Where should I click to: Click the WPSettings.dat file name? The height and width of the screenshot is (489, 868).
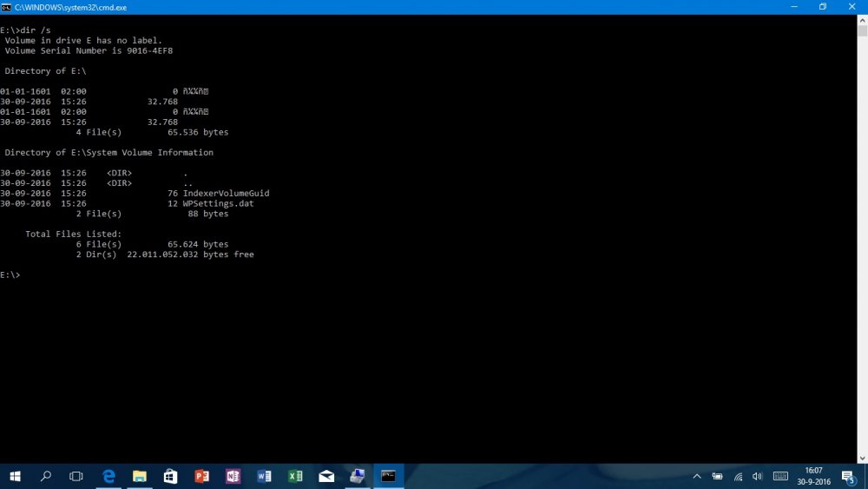(x=218, y=203)
